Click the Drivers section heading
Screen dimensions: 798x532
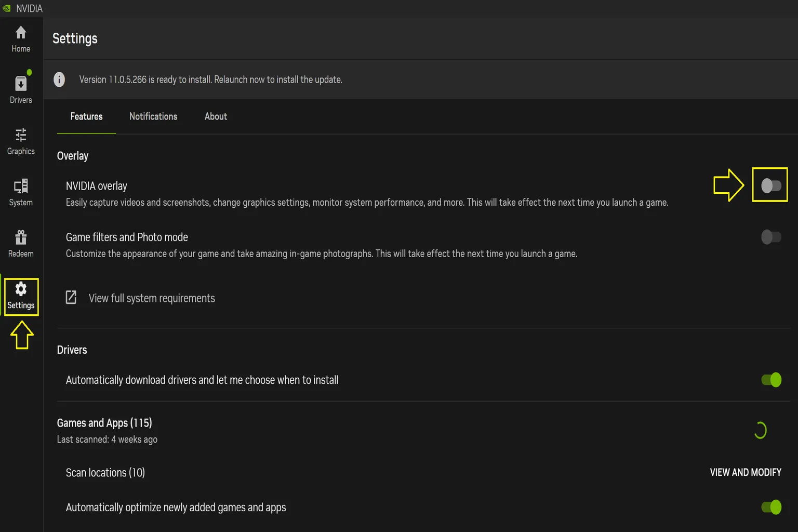click(72, 350)
